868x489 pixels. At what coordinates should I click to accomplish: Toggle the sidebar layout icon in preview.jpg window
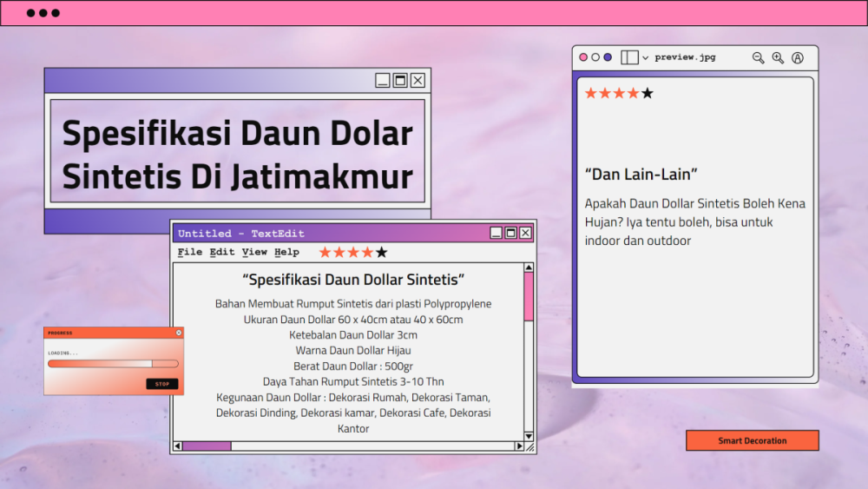tap(629, 57)
